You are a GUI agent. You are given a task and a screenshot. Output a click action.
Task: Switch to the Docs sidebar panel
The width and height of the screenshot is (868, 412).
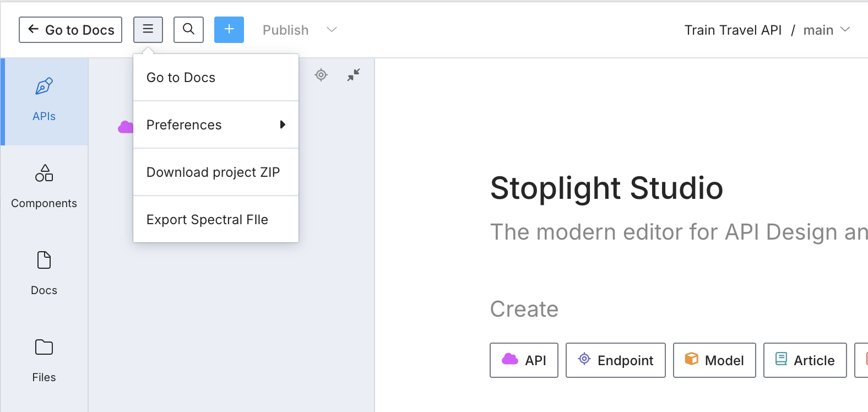pos(44,274)
